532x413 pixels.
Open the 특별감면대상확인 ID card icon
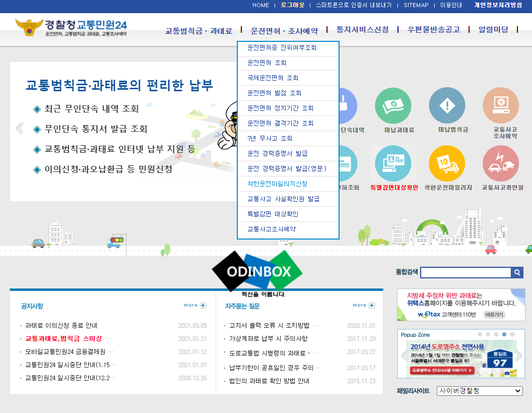[x=393, y=163]
